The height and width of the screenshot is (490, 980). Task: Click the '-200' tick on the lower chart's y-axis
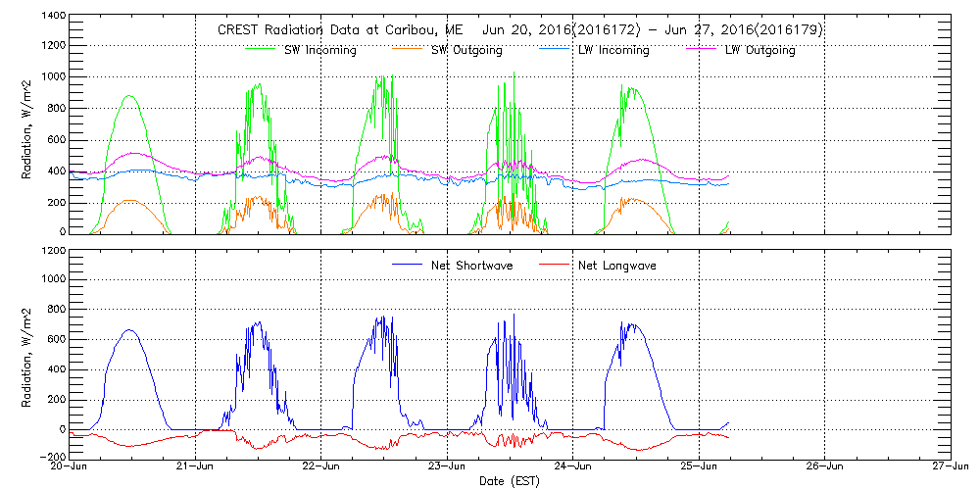[54, 457]
